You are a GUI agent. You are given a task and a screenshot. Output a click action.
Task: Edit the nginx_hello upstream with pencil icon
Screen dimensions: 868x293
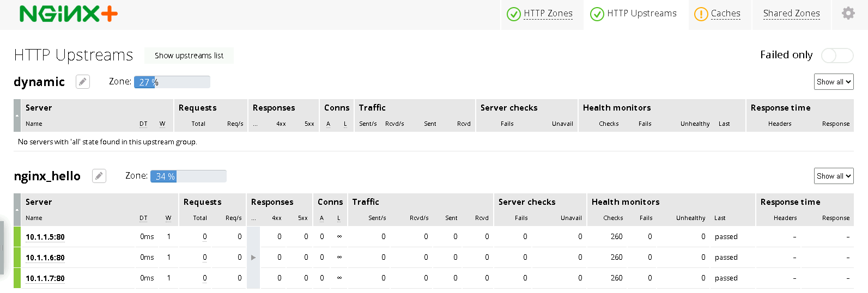click(99, 176)
